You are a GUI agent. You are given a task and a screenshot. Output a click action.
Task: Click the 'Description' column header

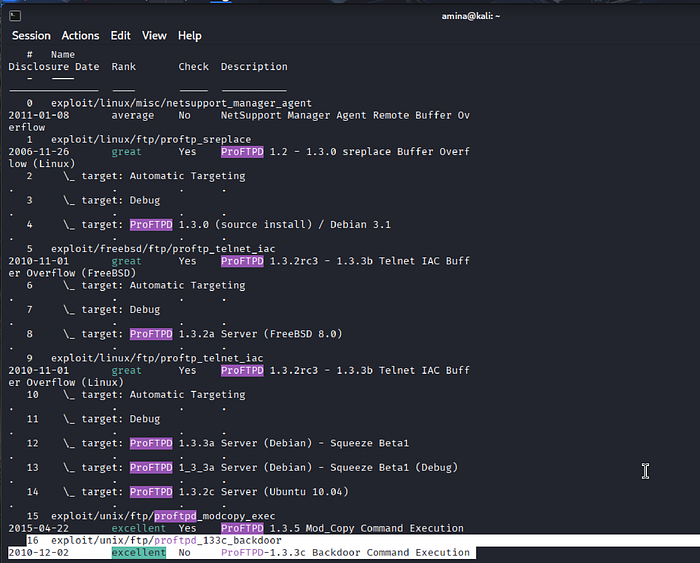click(x=254, y=67)
